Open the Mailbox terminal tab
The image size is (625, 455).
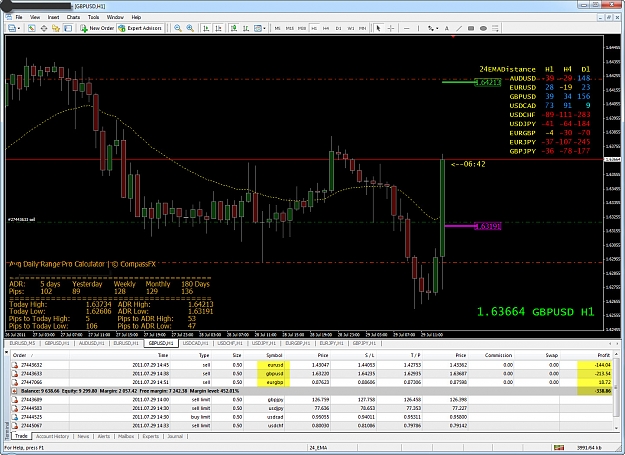pos(126,436)
